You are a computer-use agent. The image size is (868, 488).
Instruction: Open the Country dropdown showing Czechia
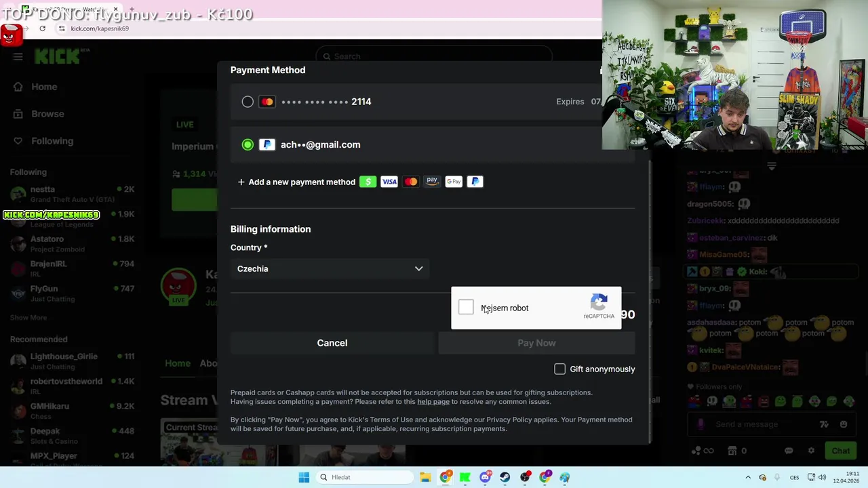pos(330,269)
